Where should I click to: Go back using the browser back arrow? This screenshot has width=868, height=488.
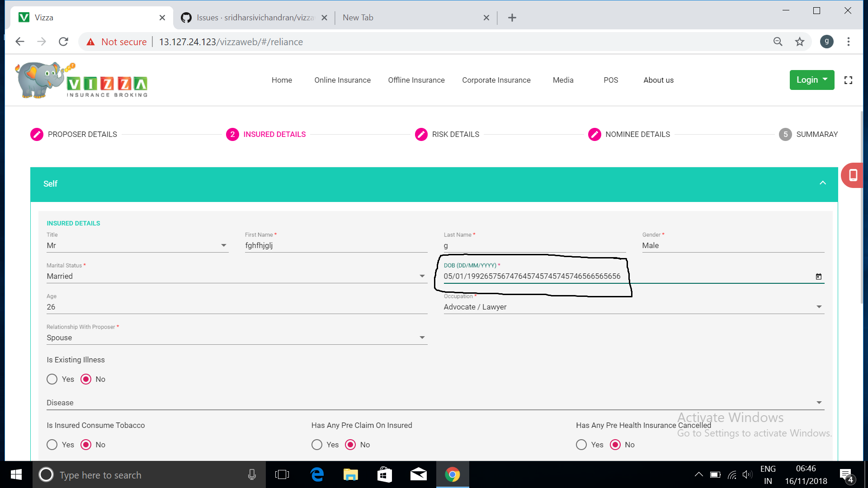(20, 42)
